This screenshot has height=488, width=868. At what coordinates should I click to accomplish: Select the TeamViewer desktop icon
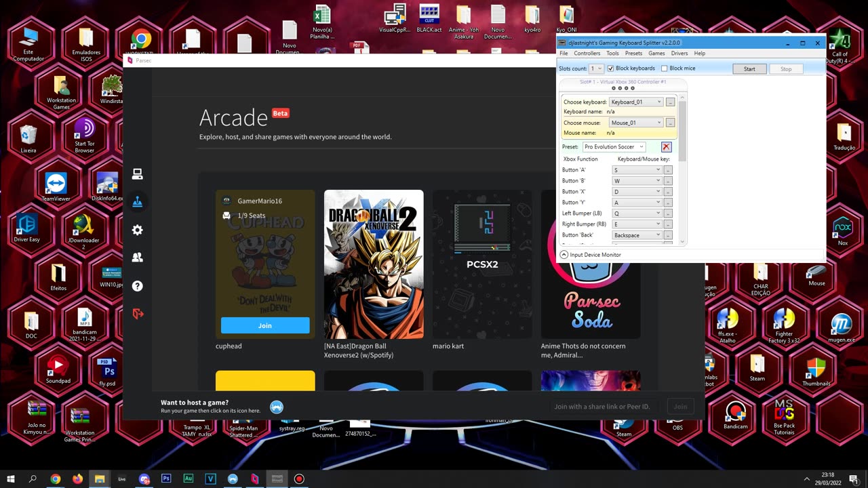pyautogui.click(x=56, y=187)
